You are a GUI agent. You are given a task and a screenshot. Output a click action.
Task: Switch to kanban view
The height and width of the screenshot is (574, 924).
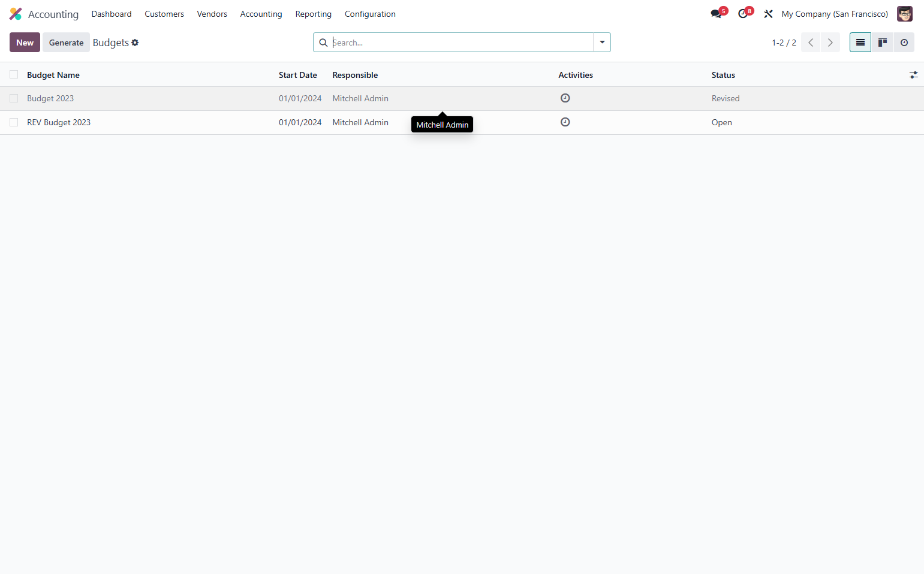(x=883, y=43)
